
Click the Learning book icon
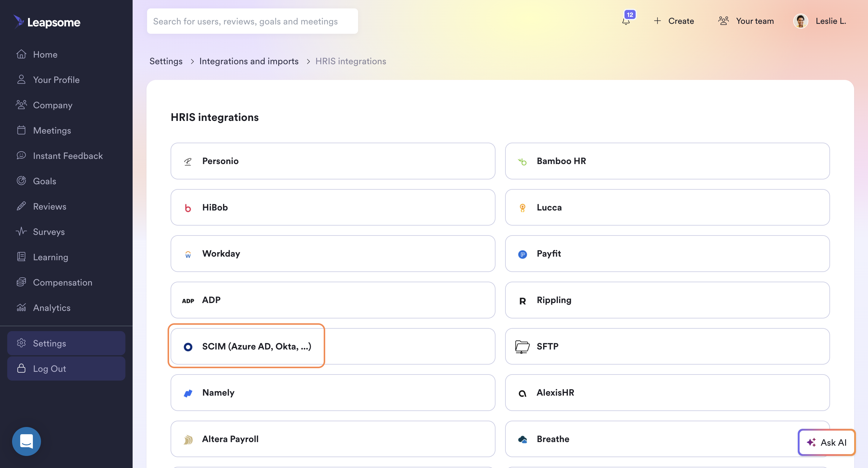pyautogui.click(x=21, y=257)
